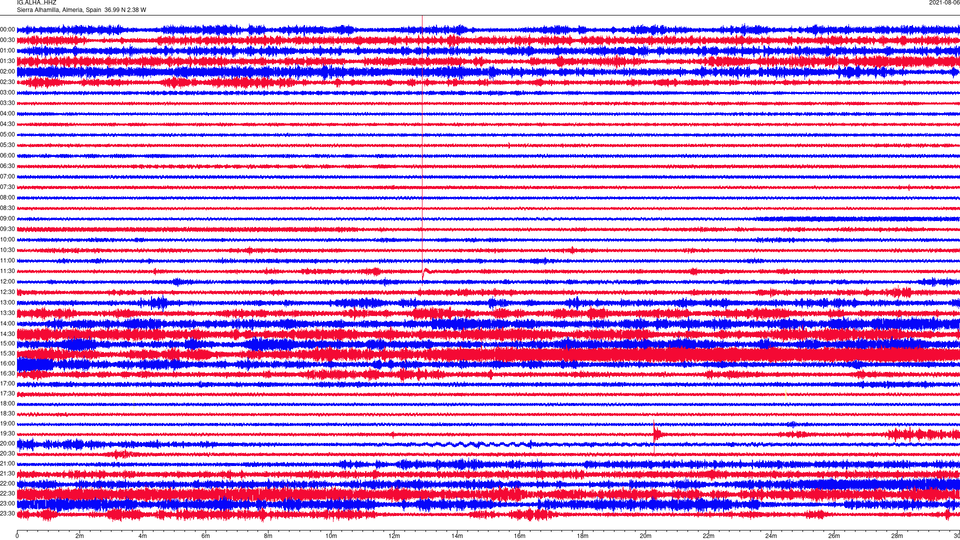Click the "04:00" row time label

point(7,113)
